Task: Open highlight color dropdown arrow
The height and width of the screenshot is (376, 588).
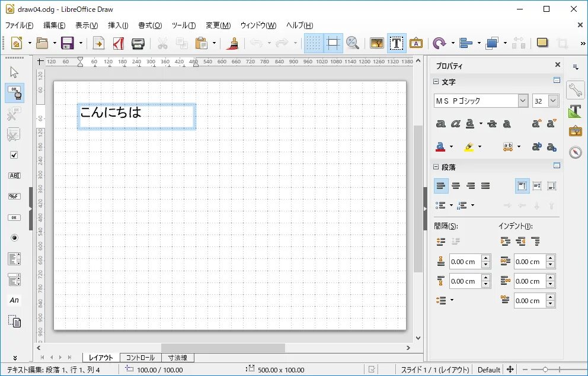Action: (x=480, y=146)
